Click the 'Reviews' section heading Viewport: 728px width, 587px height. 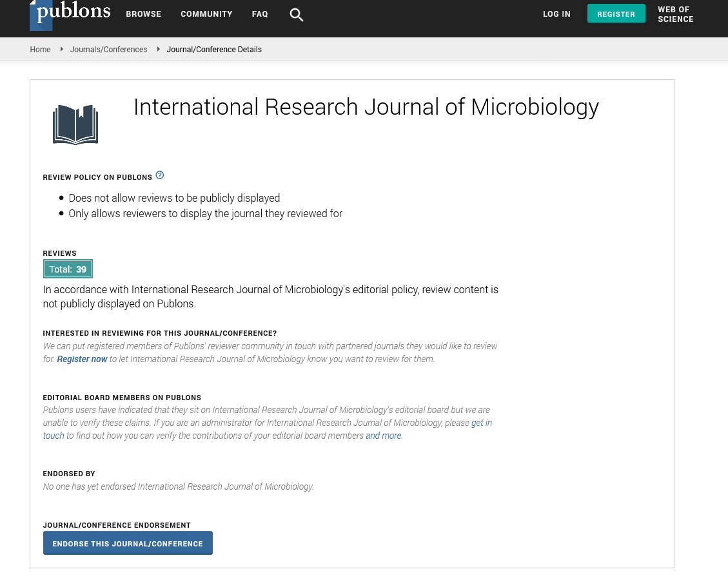click(59, 253)
